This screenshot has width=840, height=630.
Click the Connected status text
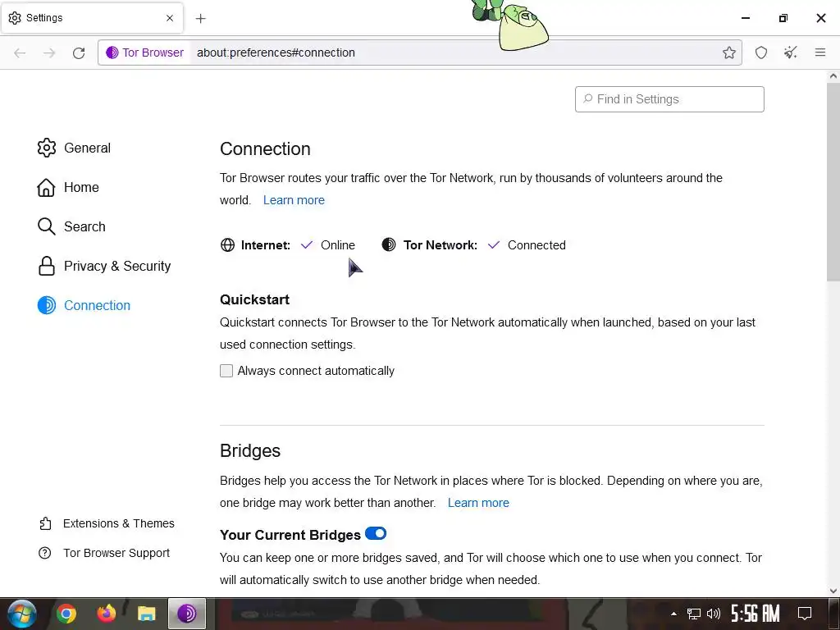coord(536,244)
